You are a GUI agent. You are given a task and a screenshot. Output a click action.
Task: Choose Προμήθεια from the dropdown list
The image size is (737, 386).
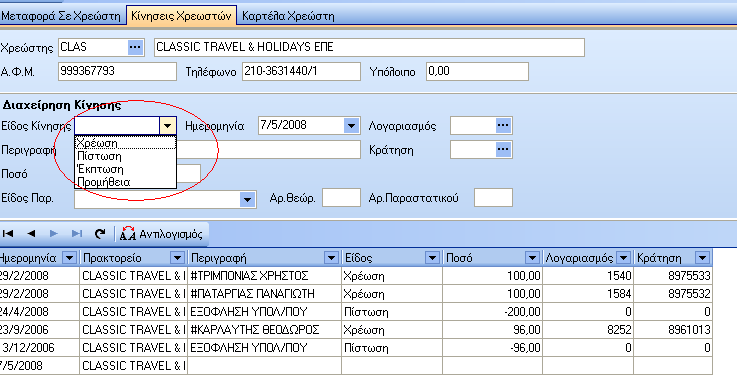[125, 182]
